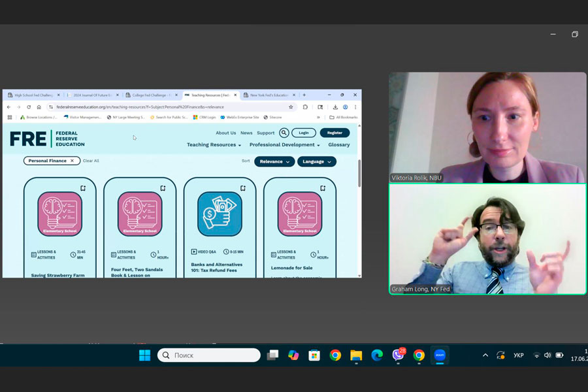Click the browser star bookmark icon
Screen dimensions: 588x392
click(291, 107)
